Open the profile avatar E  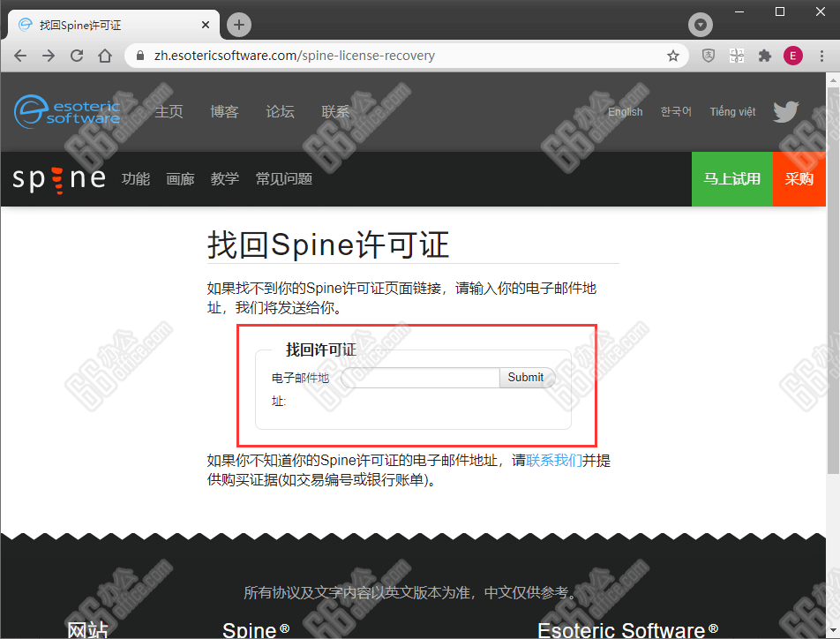(x=793, y=56)
